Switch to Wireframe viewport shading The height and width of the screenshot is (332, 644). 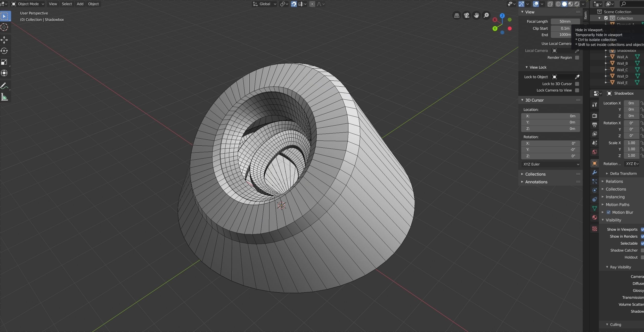point(558,4)
